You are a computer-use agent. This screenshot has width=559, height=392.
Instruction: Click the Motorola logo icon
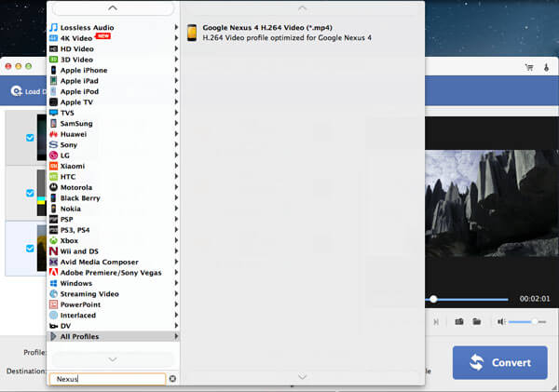click(x=53, y=187)
